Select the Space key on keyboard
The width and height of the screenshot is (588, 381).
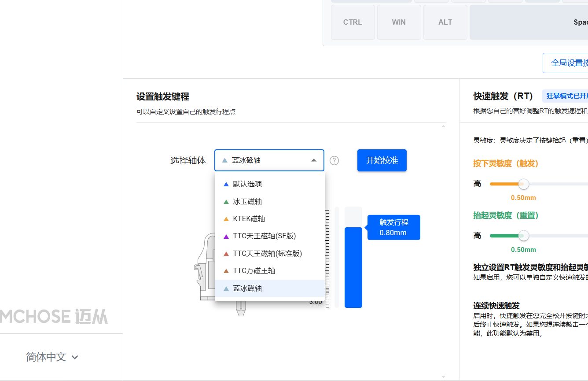click(x=529, y=22)
